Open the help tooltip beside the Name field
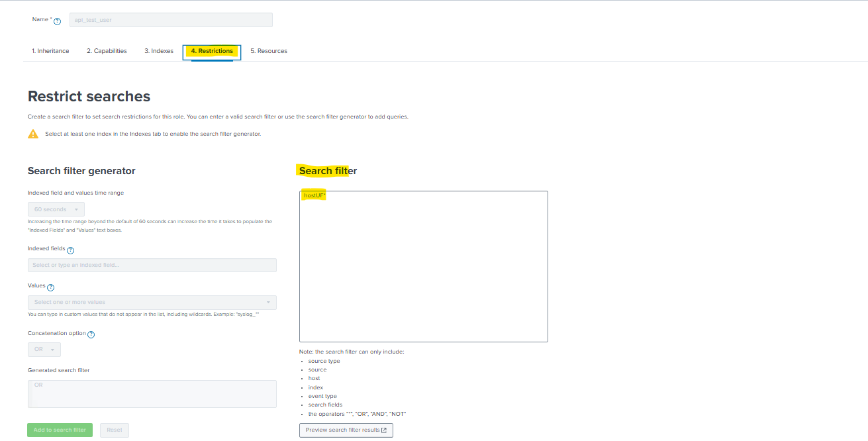 click(58, 21)
